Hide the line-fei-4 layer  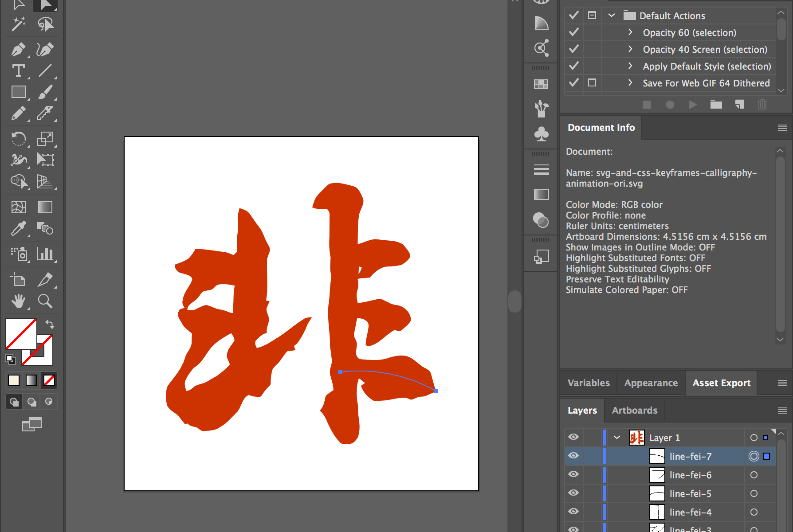pos(573,512)
